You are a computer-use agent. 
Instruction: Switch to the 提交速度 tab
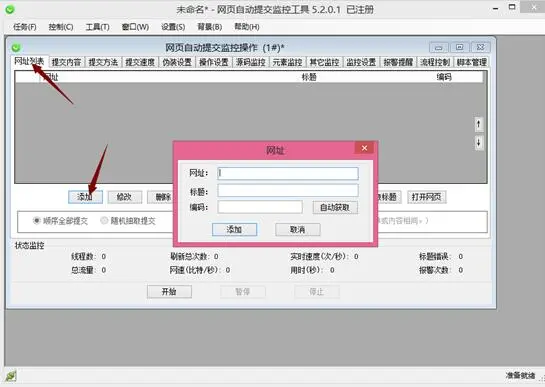coord(140,62)
